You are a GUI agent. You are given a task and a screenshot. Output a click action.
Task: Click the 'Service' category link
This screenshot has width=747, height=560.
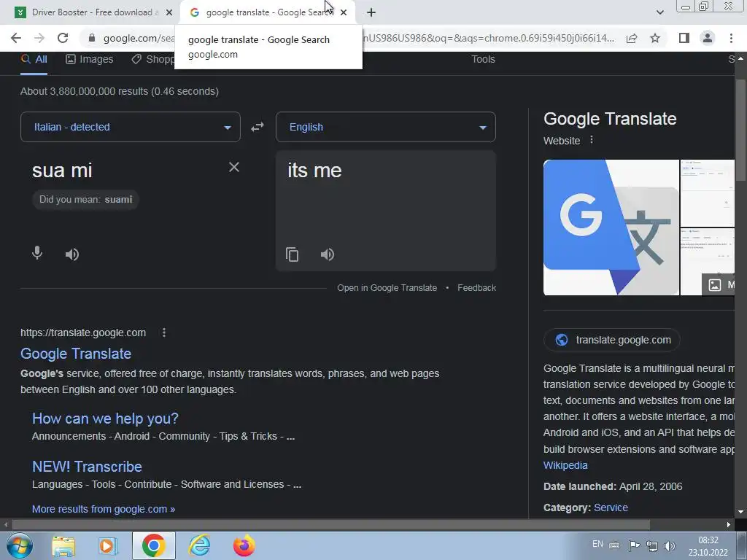coord(611,507)
